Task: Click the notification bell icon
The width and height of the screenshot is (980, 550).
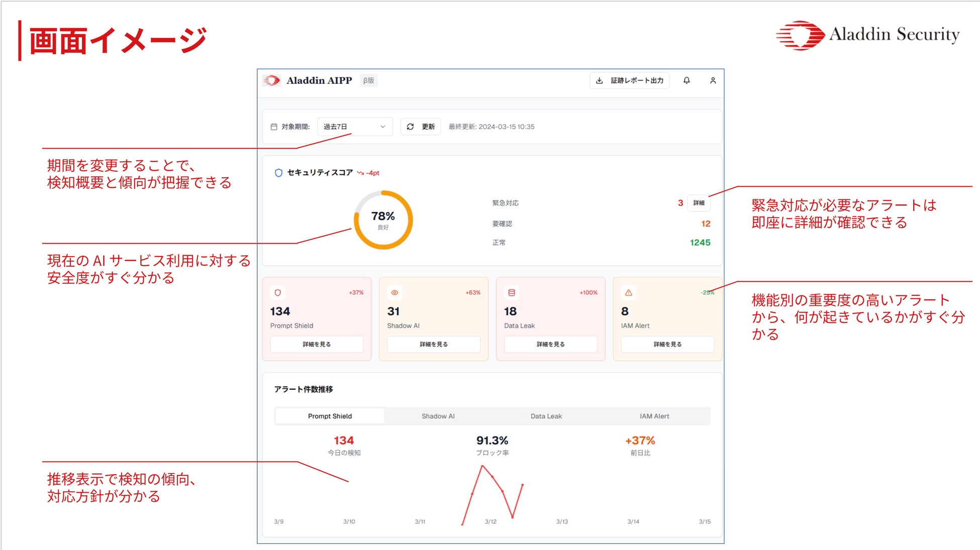Action: pyautogui.click(x=686, y=80)
